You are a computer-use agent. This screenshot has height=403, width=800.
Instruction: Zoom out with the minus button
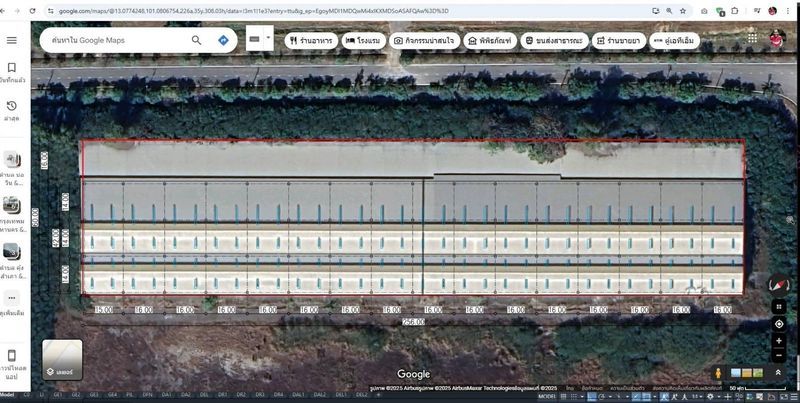778,355
